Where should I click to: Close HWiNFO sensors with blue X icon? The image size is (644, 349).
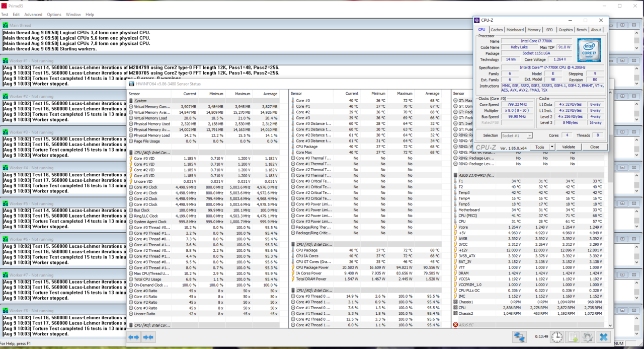604,337
